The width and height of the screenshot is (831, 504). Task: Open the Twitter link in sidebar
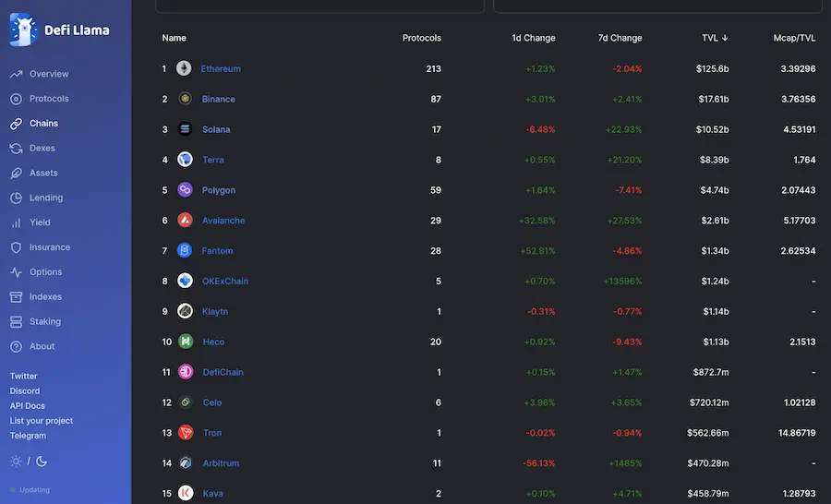coord(24,377)
